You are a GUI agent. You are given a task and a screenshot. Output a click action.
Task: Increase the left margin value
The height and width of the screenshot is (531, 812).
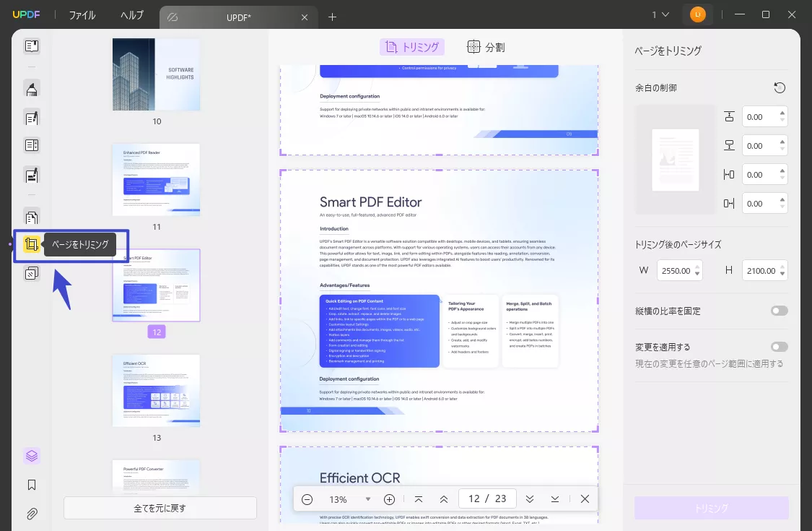(782, 171)
